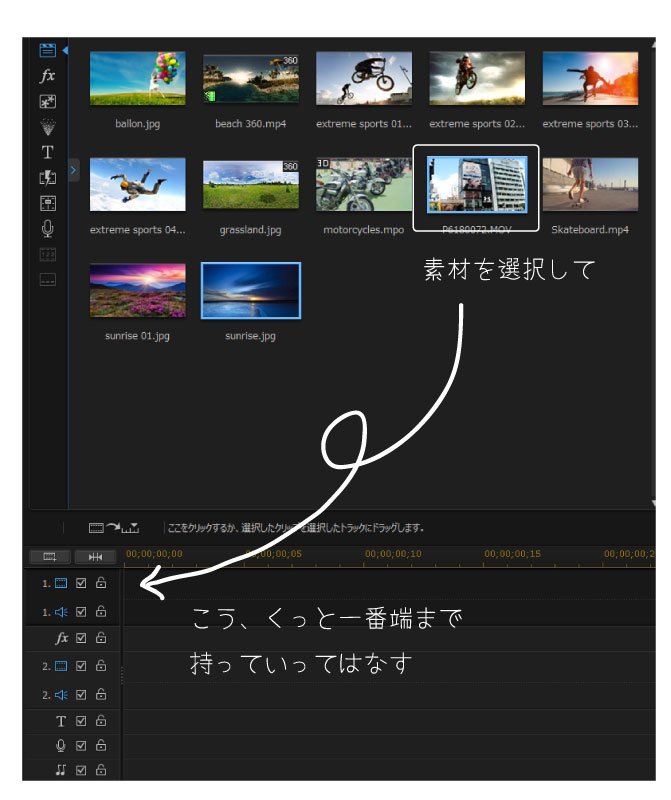Lock the title track

click(101, 720)
